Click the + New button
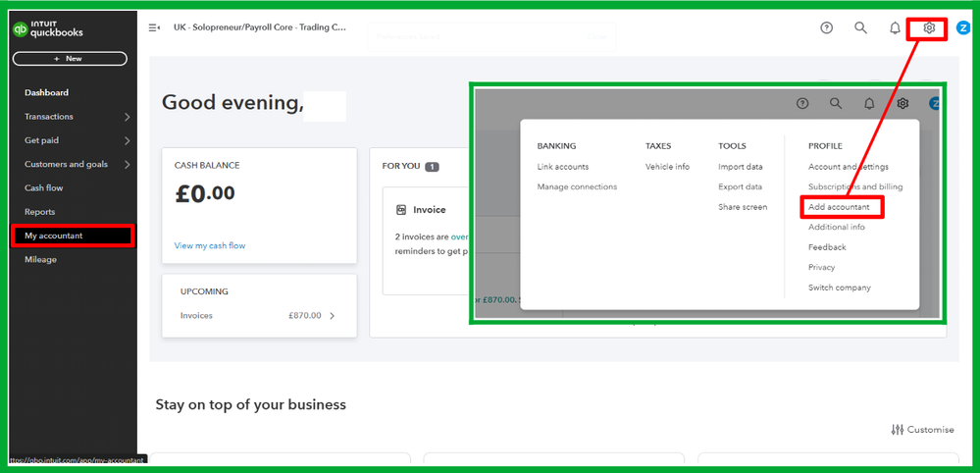Viewport: 980px width, 473px height. tap(70, 58)
